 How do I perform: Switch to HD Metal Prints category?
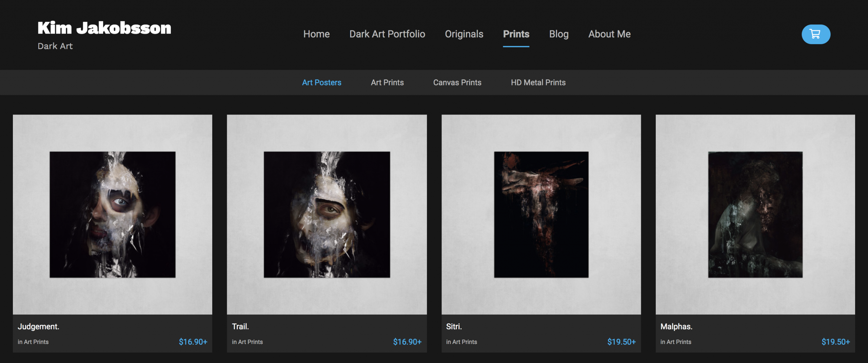538,82
